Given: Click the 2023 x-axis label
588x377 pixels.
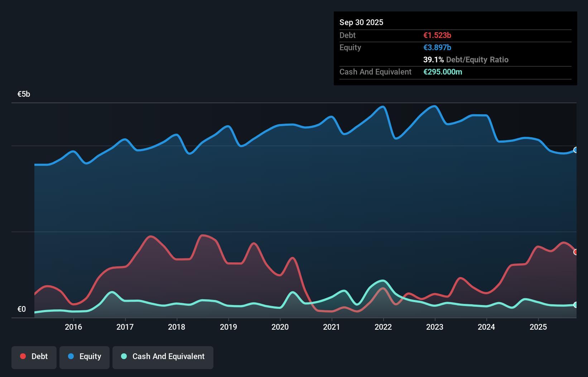Looking at the screenshot, I should click(x=435, y=327).
